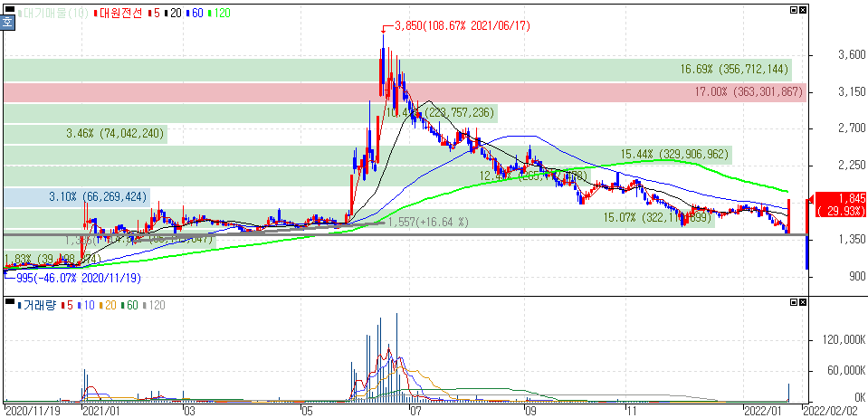Toggle the blue 10 volume average legend
868x418 pixels.
click(85, 305)
